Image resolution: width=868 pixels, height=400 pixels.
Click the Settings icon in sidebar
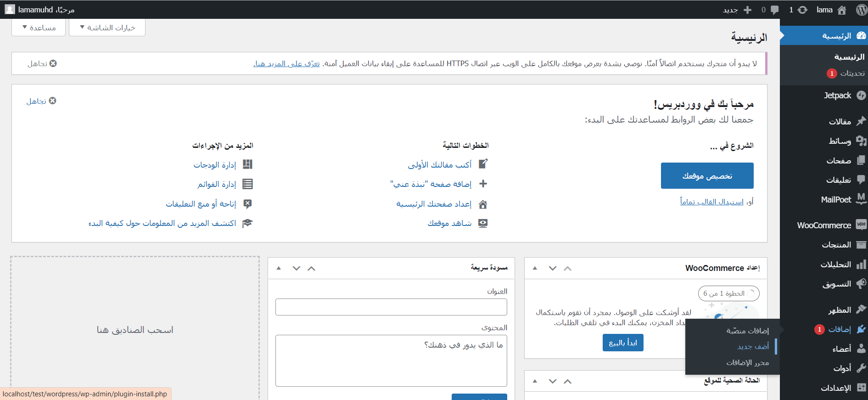[x=861, y=388]
